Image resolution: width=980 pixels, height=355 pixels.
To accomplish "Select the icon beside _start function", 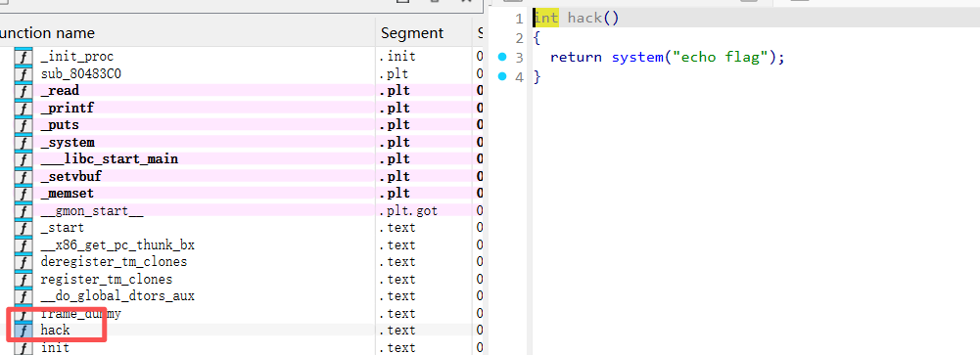I will pos(23,228).
